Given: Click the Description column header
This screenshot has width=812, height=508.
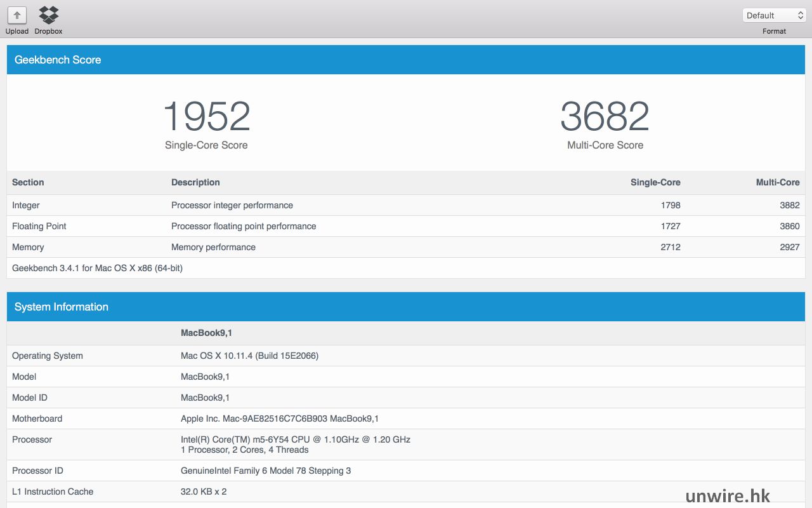Looking at the screenshot, I should (x=195, y=182).
